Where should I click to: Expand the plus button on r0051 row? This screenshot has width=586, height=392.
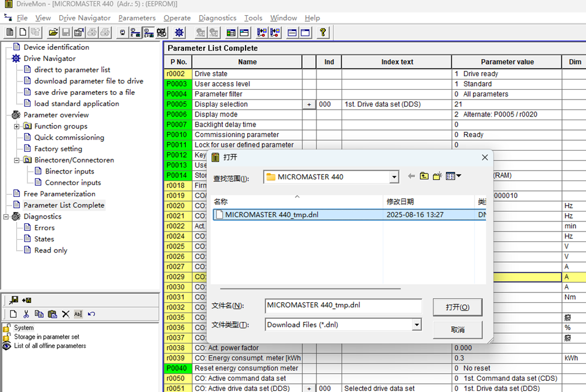click(309, 388)
